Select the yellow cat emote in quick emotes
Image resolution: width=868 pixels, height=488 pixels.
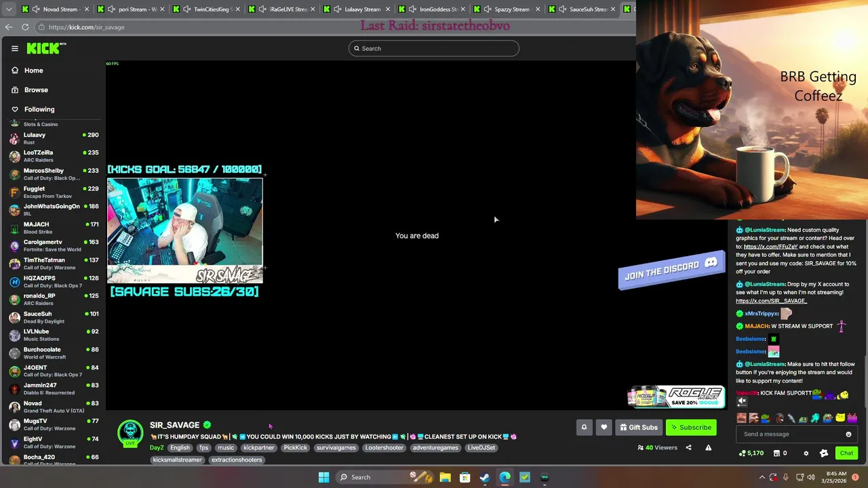point(840,418)
